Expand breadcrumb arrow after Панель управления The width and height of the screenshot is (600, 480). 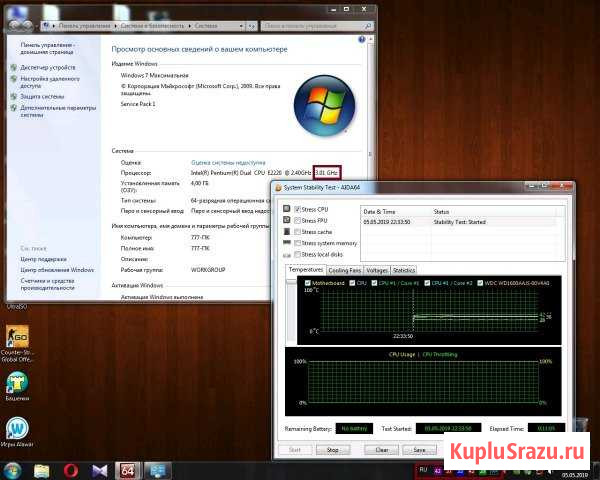(116, 26)
